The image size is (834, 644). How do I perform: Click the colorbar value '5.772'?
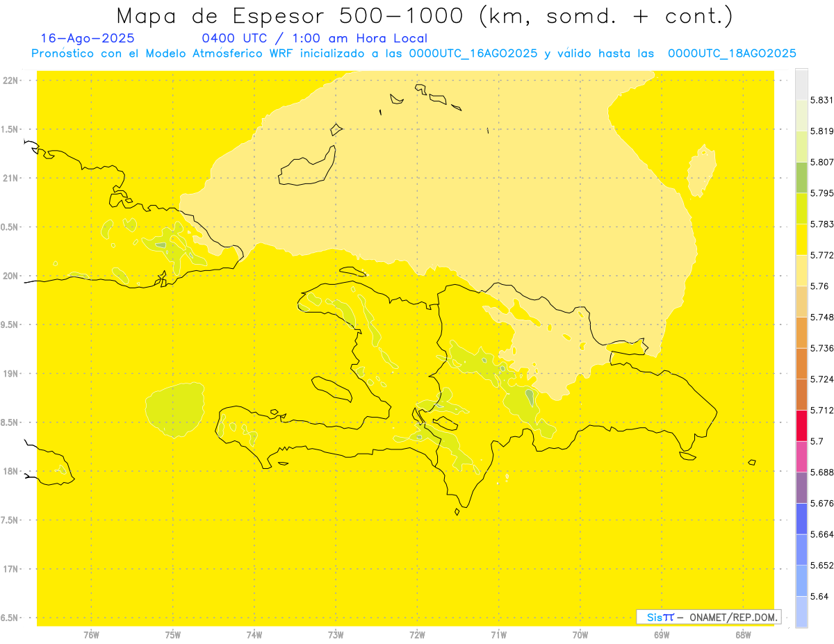click(x=821, y=255)
